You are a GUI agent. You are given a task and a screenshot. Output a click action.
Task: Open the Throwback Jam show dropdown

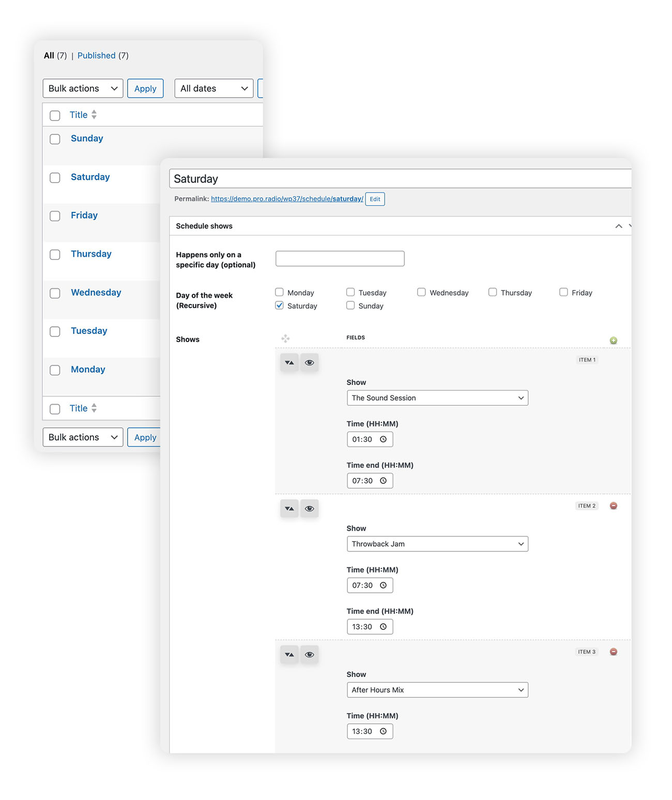437,544
